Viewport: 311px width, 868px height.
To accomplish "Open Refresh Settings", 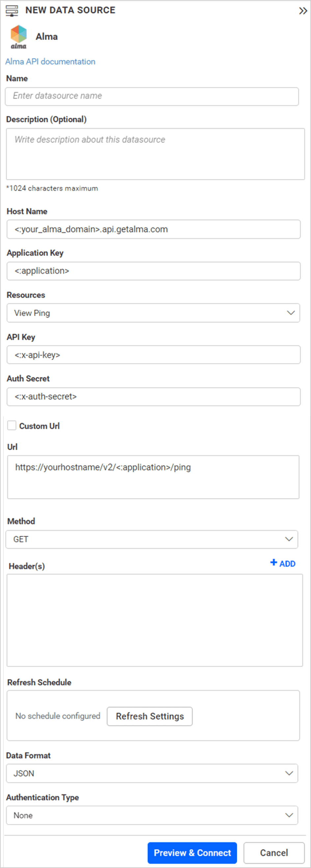I will 150,716.
